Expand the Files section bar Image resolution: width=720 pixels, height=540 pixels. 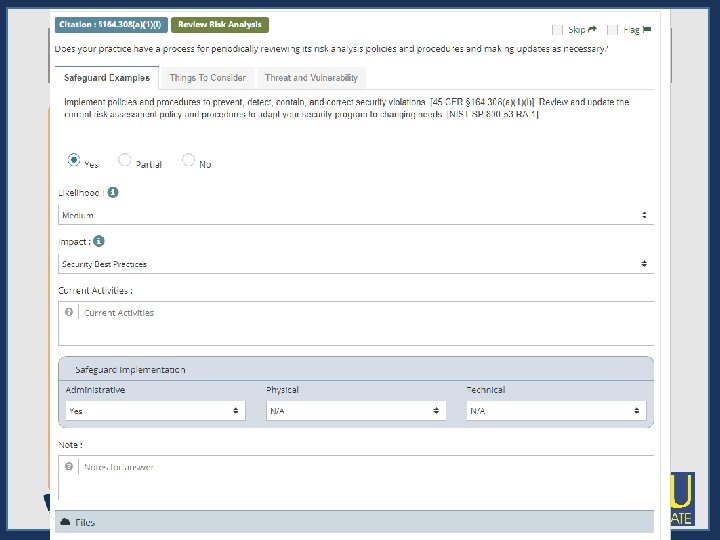(354, 522)
